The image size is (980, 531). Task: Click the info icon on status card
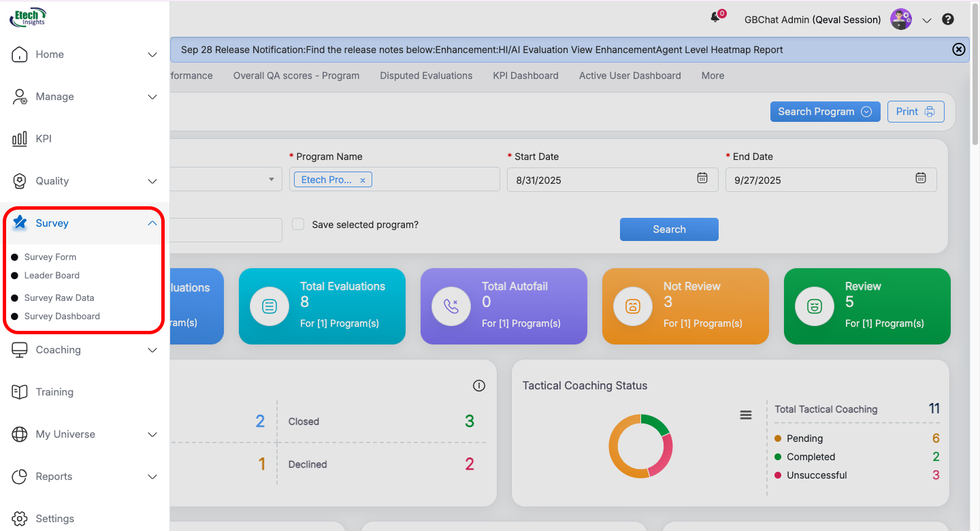click(478, 386)
